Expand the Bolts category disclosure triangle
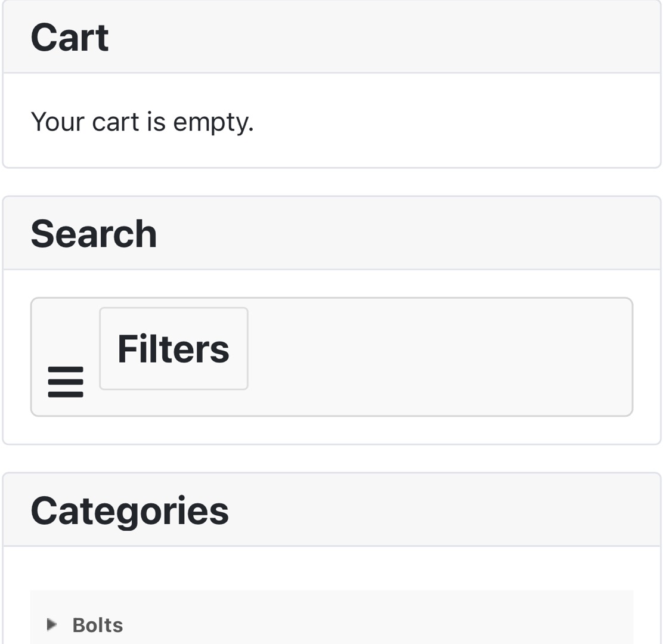The height and width of the screenshot is (644, 663). pyautogui.click(x=52, y=625)
